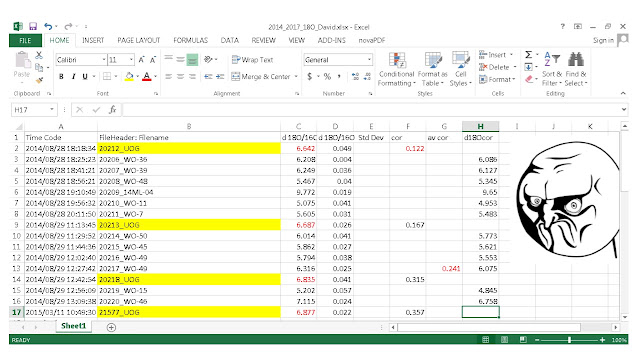Toggle Bottom Align button

(x=192, y=60)
